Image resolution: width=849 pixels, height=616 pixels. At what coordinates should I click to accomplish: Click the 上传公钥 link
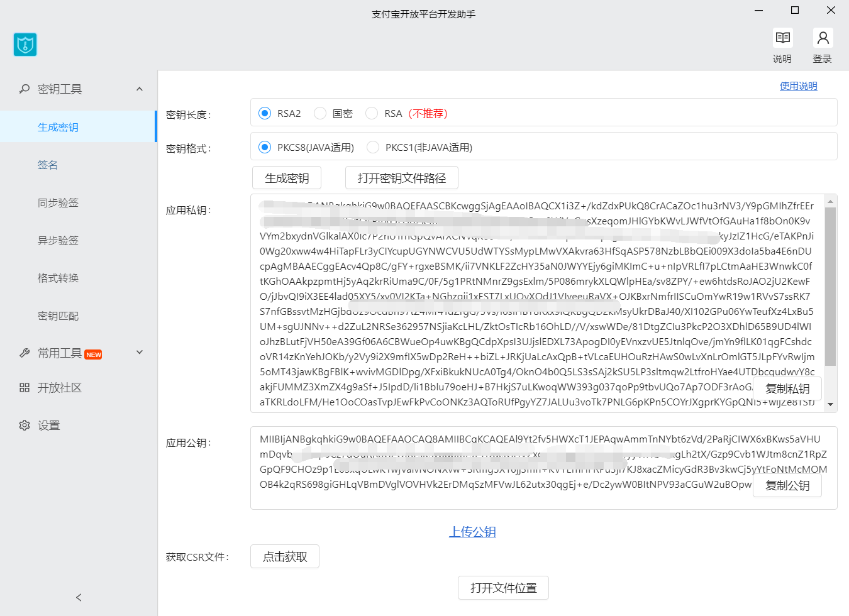pyautogui.click(x=472, y=532)
